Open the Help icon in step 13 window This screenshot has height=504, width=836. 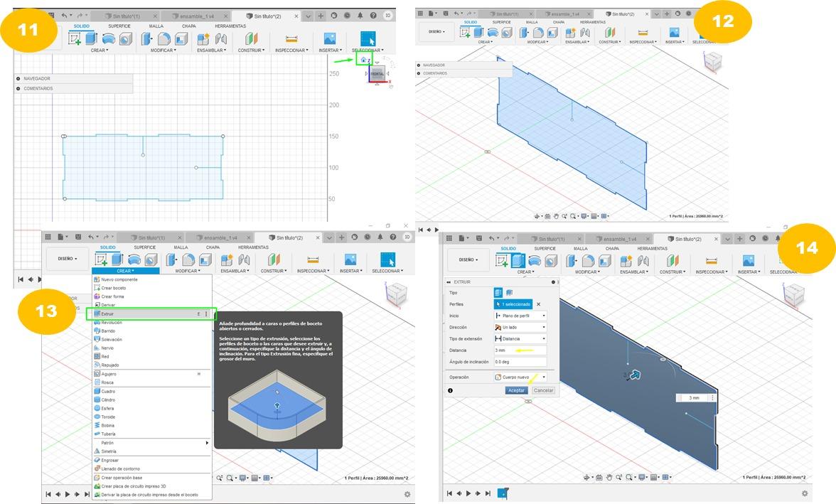394,237
